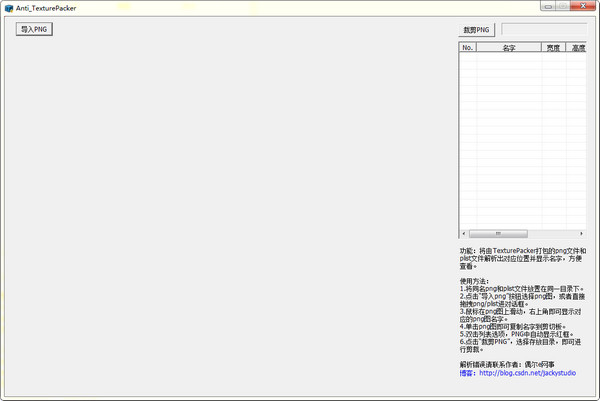Click the 使用方法: usage heading text

[x=474, y=281]
